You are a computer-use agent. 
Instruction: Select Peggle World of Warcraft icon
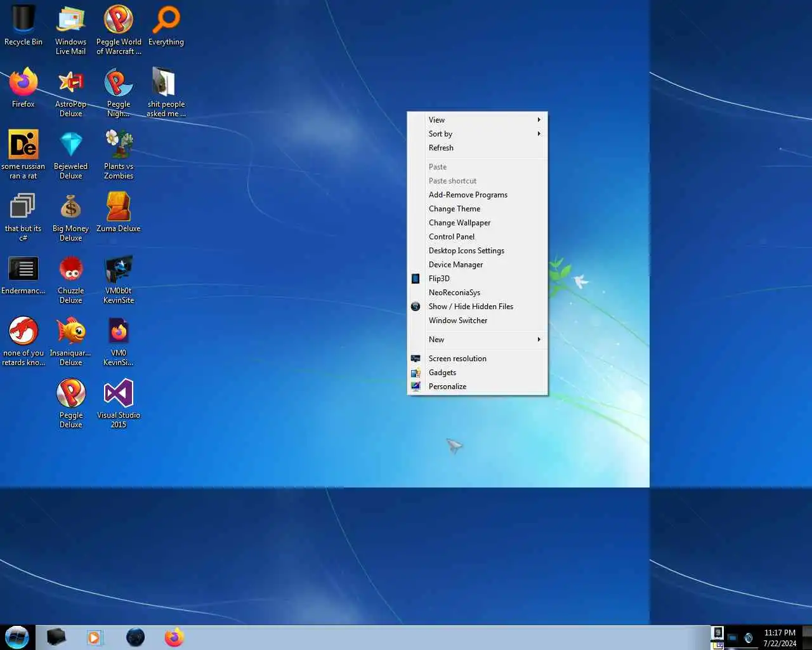tap(119, 30)
